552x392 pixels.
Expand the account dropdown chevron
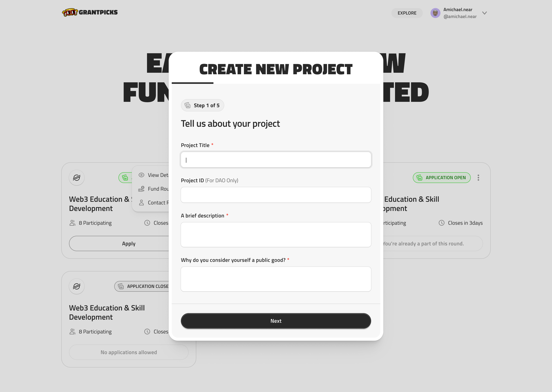tap(485, 13)
